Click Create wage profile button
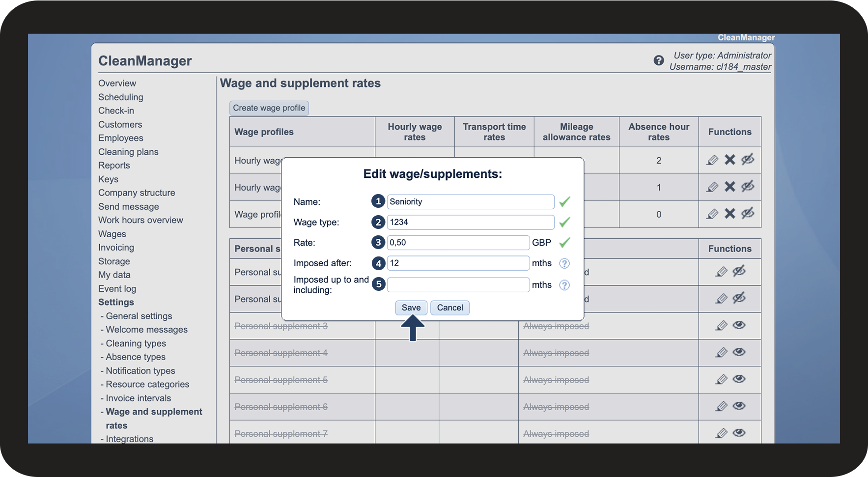This screenshot has height=477, width=868. [269, 108]
